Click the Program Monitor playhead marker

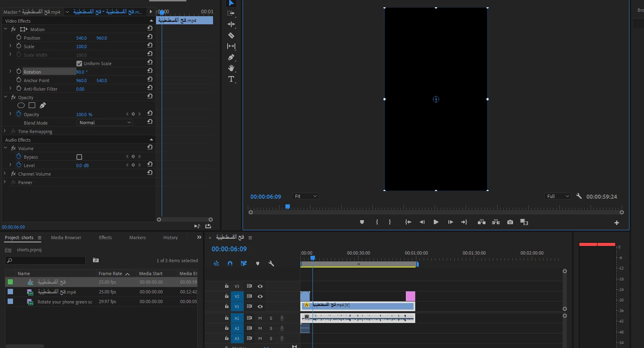[287, 206]
